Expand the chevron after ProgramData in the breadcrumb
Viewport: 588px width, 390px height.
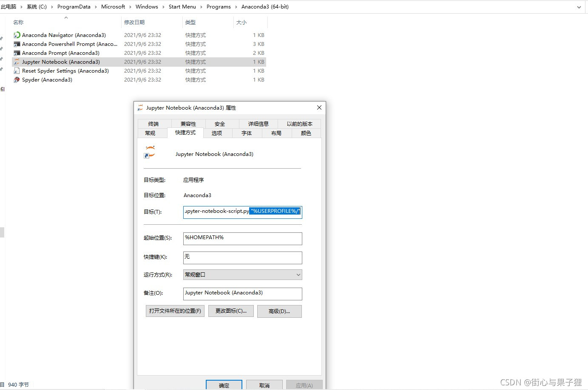[96, 7]
